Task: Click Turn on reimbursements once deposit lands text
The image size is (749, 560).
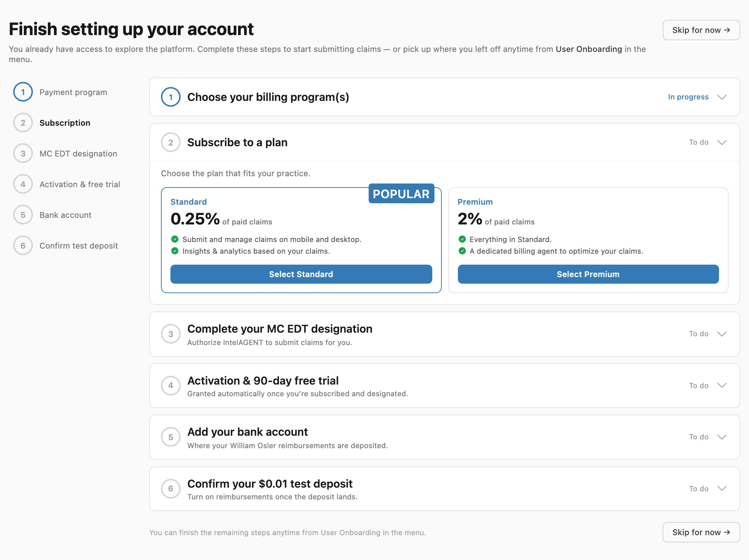Action: (x=272, y=497)
